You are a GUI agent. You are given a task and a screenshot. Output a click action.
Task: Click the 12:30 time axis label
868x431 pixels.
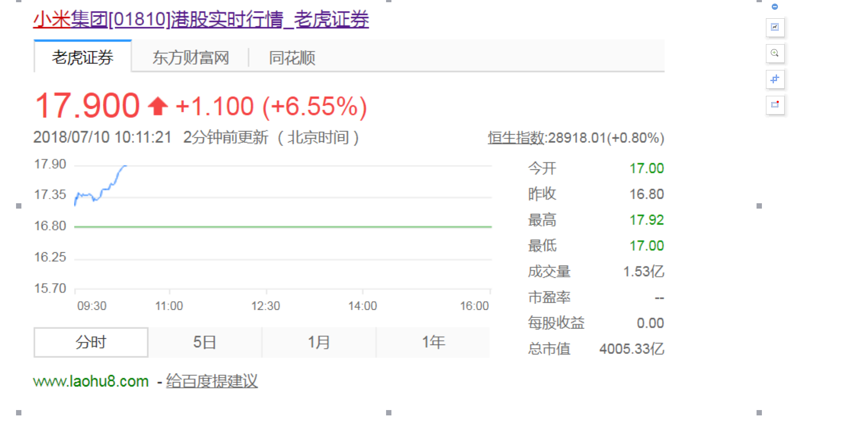[x=266, y=306]
